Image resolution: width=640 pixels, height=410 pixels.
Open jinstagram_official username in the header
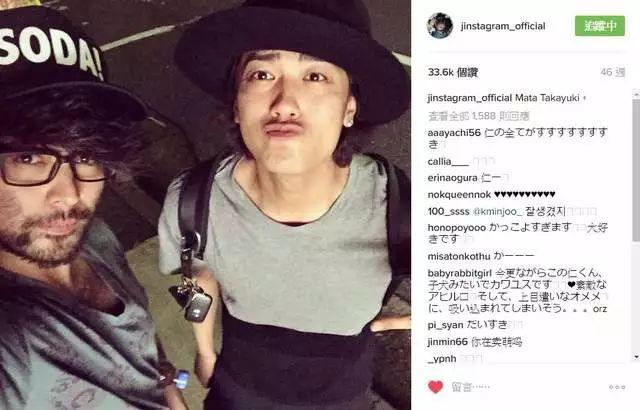coord(503,26)
